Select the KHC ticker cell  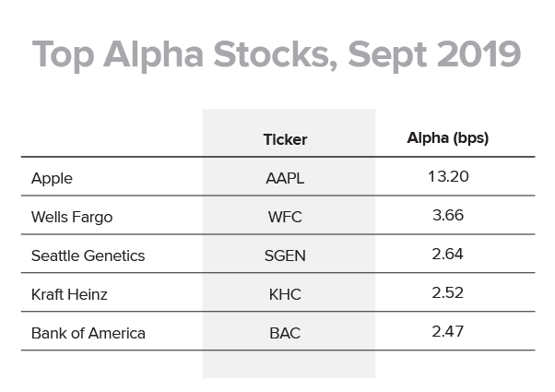(285, 294)
